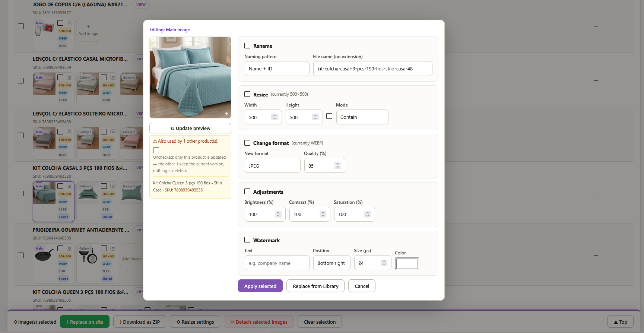Open the watermark Position dropdown

tap(331, 263)
